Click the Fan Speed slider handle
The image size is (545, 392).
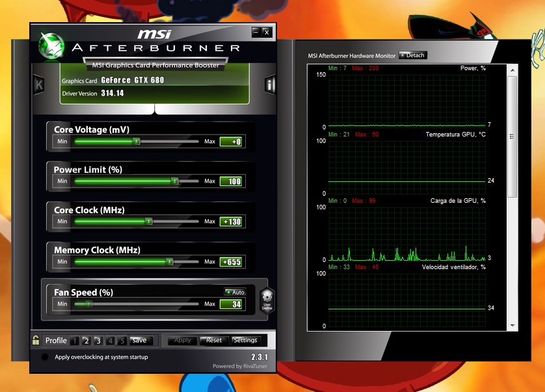(x=88, y=304)
